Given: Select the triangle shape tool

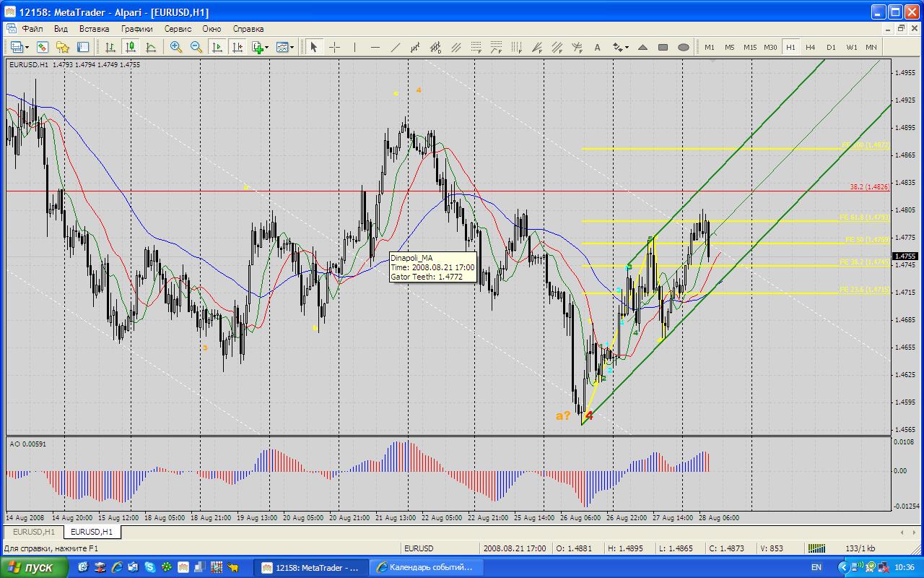Looking at the screenshot, I should click(x=642, y=47).
